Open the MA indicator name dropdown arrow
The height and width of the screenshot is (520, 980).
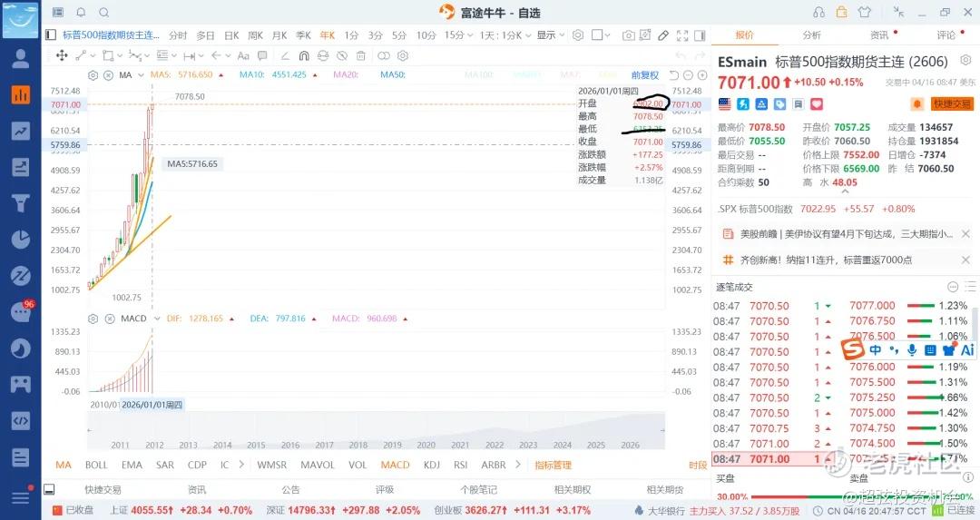[x=142, y=75]
